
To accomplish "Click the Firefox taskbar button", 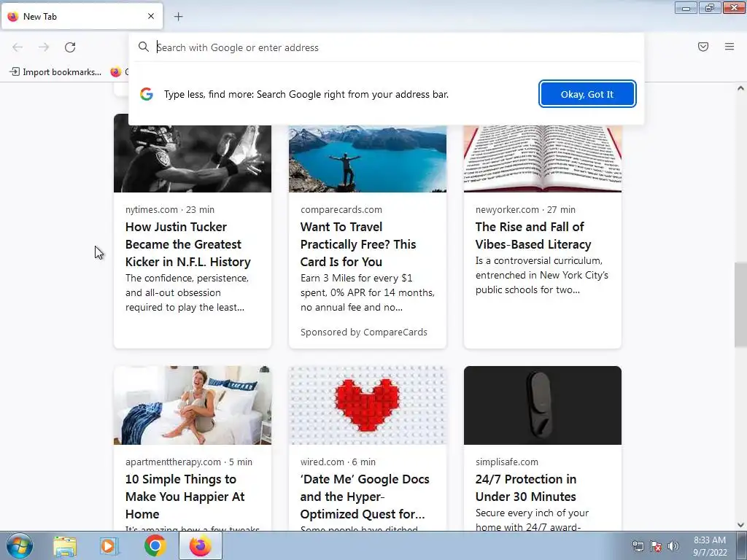I will [x=201, y=545].
